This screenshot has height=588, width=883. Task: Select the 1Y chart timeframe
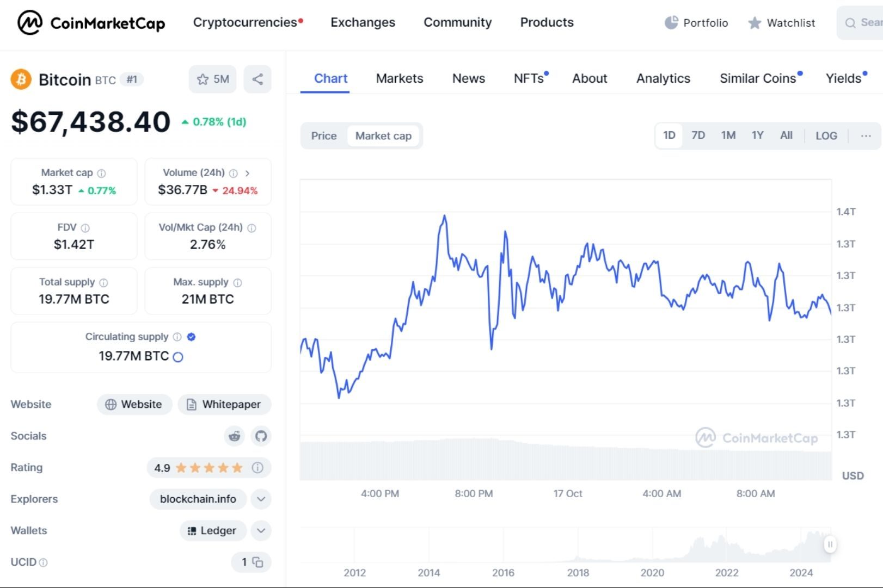tap(757, 135)
